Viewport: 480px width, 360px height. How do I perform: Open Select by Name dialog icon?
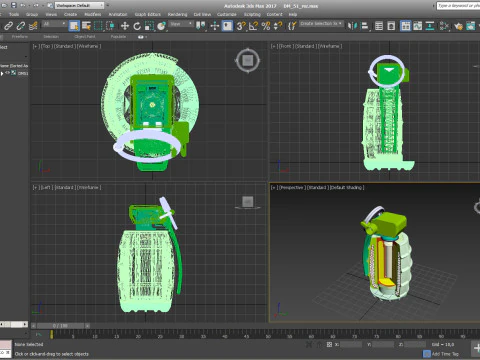86,26
